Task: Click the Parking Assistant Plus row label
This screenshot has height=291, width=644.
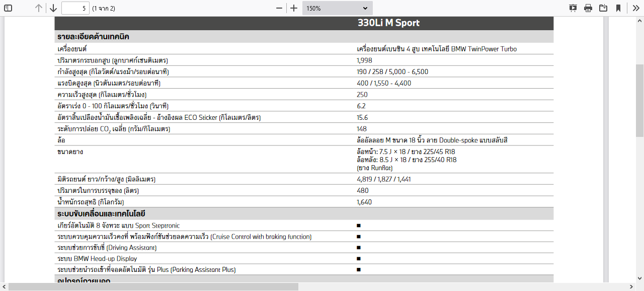Action: [146, 269]
